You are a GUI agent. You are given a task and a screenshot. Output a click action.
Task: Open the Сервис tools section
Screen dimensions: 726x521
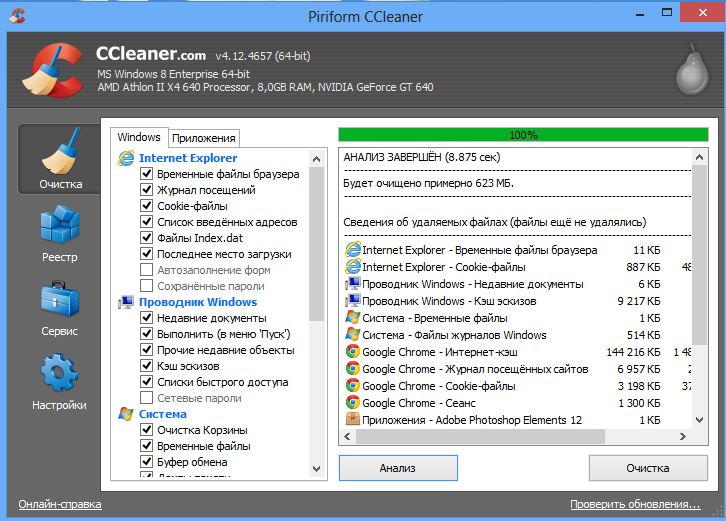(x=60, y=308)
